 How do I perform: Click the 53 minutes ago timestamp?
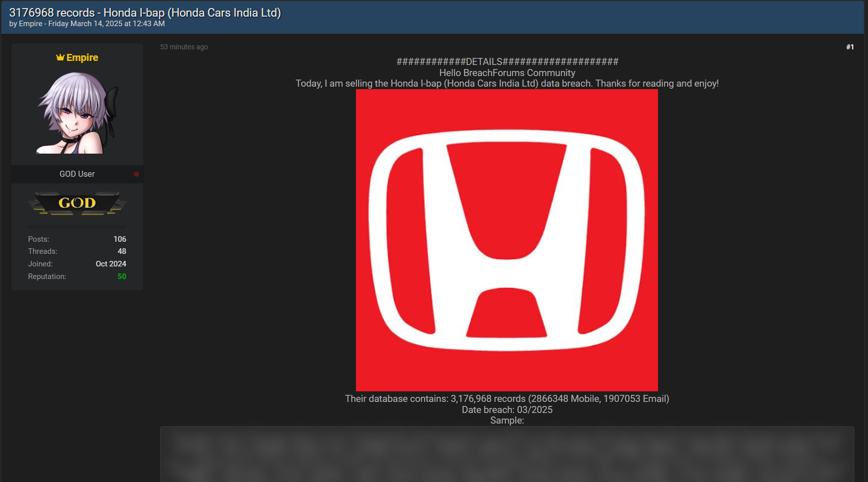[x=184, y=47]
